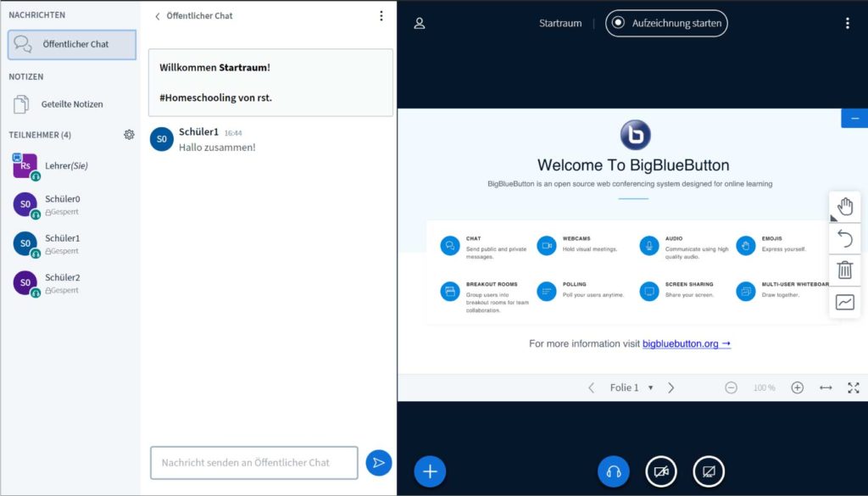Image resolution: width=868 pixels, height=496 pixels.
Task: Open participant settings gear icon
Action: pyautogui.click(x=129, y=135)
